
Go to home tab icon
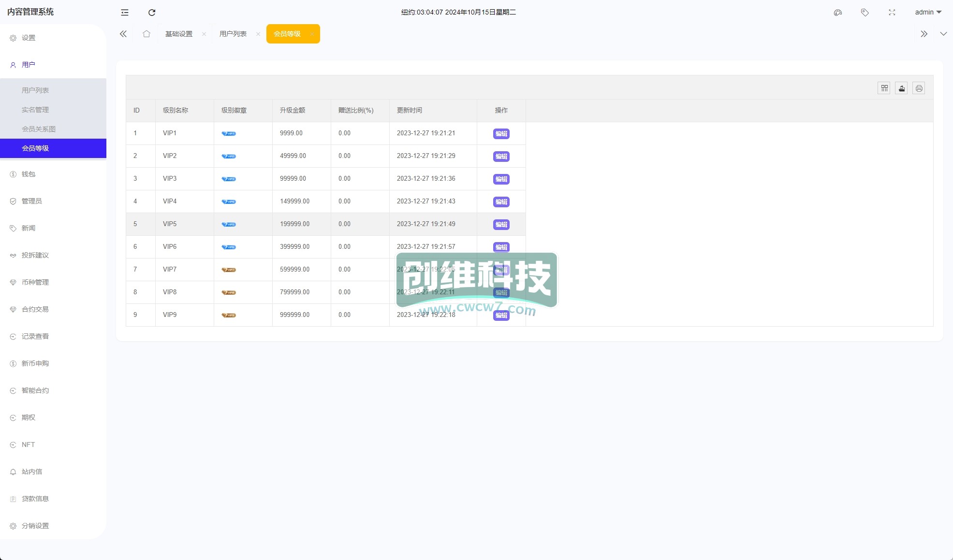coord(147,34)
